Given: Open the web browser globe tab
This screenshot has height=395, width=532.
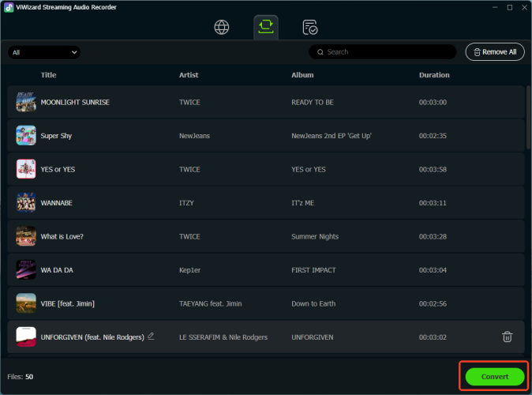Looking at the screenshot, I should (222, 28).
